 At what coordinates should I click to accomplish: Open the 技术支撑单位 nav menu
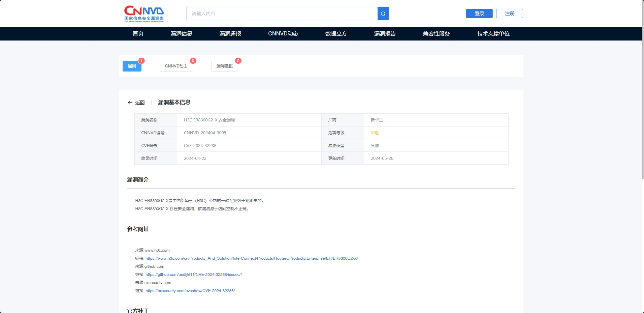point(493,34)
